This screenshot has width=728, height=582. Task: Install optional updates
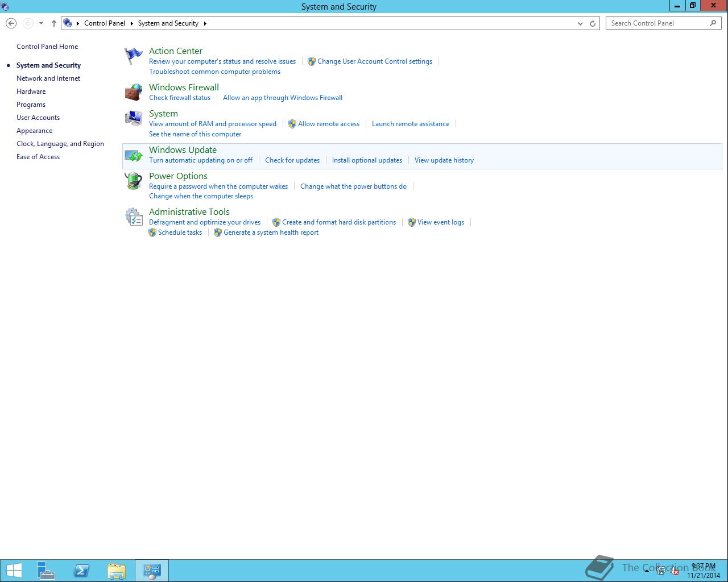367,160
